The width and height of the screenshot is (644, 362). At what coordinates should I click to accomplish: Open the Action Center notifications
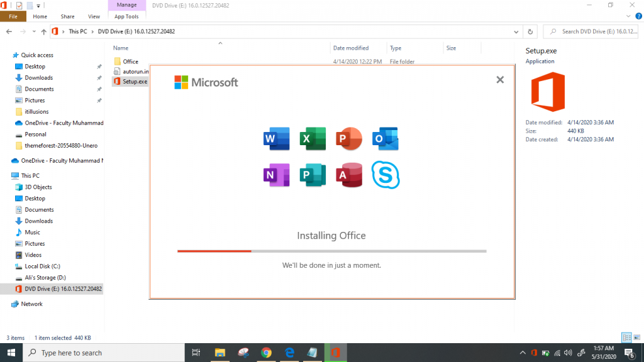630,353
